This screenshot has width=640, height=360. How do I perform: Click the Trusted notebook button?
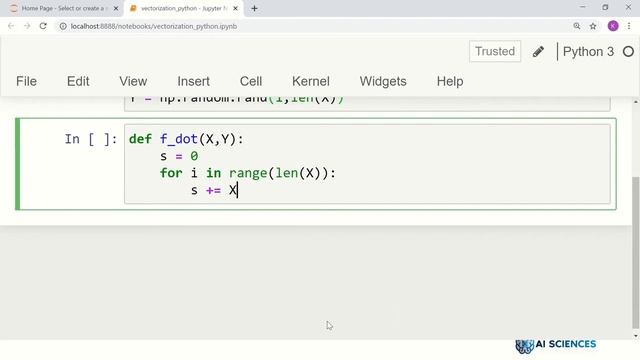[495, 51]
